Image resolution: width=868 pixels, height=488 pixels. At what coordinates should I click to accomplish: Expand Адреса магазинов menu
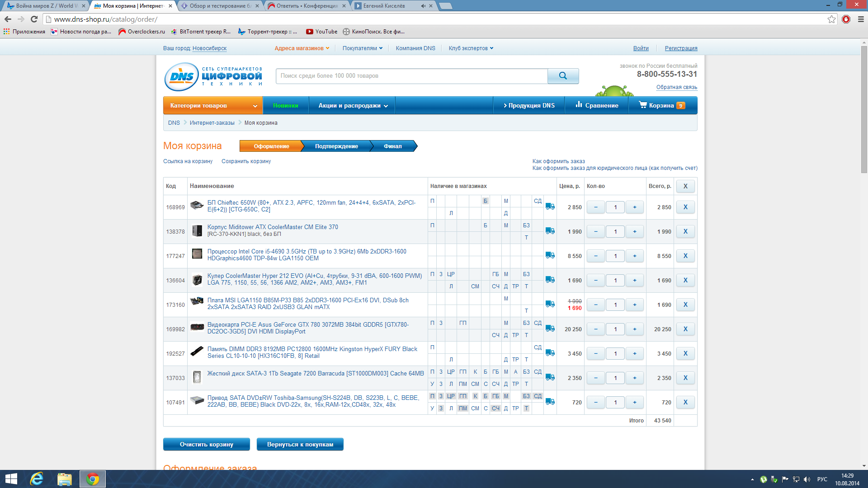pos(302,48)
